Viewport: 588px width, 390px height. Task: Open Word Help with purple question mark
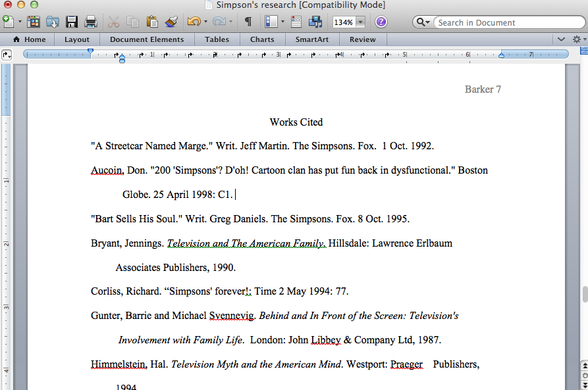pos(381,22)
